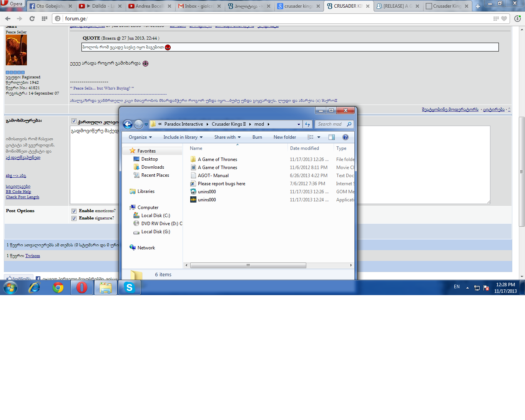Reload the forum.ge page
This screenshot has width=525, height=420.
click(32, 18)
